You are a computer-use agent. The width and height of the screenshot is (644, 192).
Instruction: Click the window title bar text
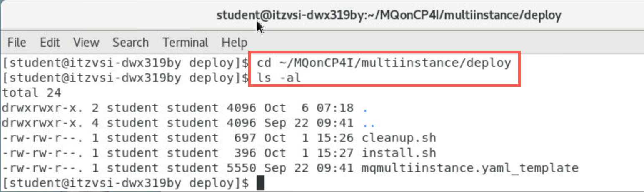[x=389, y=16]
